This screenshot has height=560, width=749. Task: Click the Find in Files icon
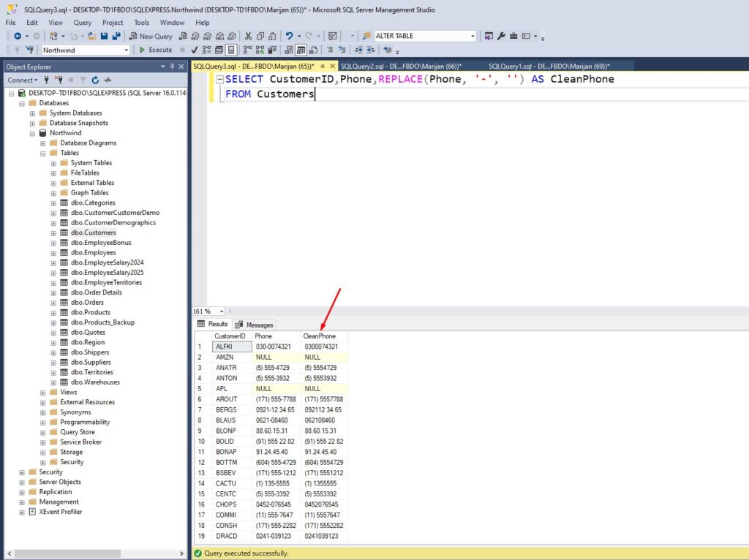366,36
